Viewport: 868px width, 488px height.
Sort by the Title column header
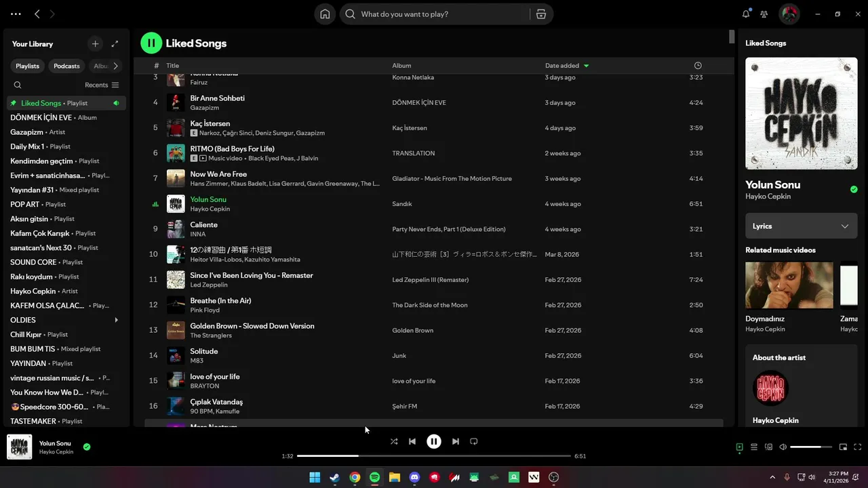tap(172, 66)
